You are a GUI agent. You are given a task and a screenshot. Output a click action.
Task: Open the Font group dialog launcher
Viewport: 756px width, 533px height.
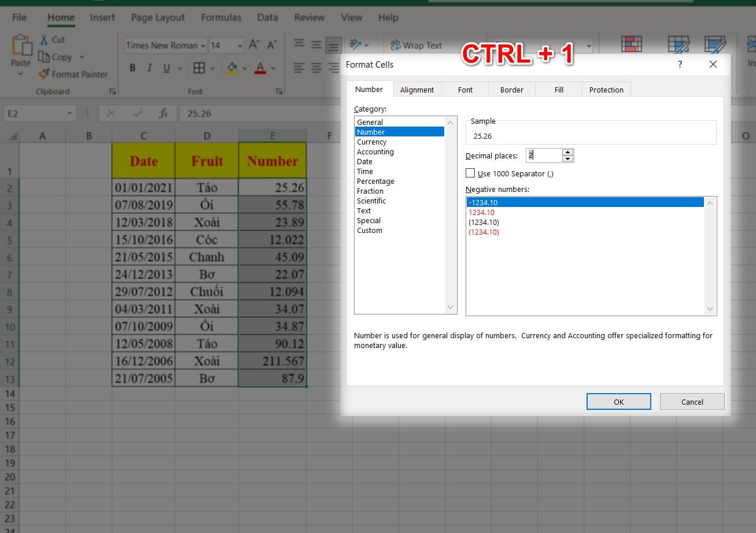click(279, 91)
